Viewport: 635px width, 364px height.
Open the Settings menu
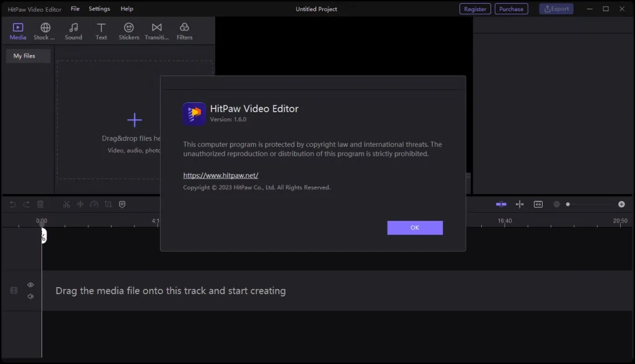click(x=99, y=9)
